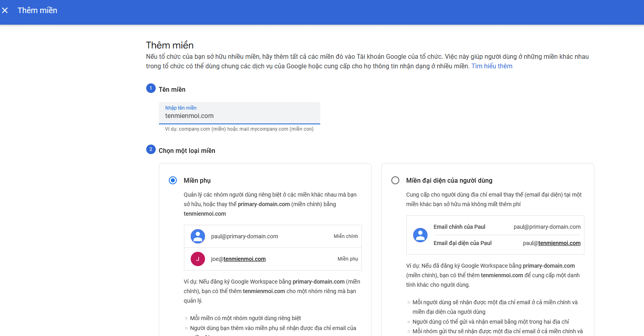Click the pink J avatar for Joe

tap(197, 259)
